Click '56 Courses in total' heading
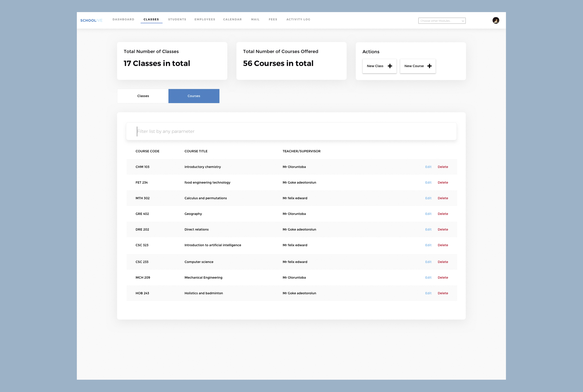583x392 pixels. [x=278, y=63]
